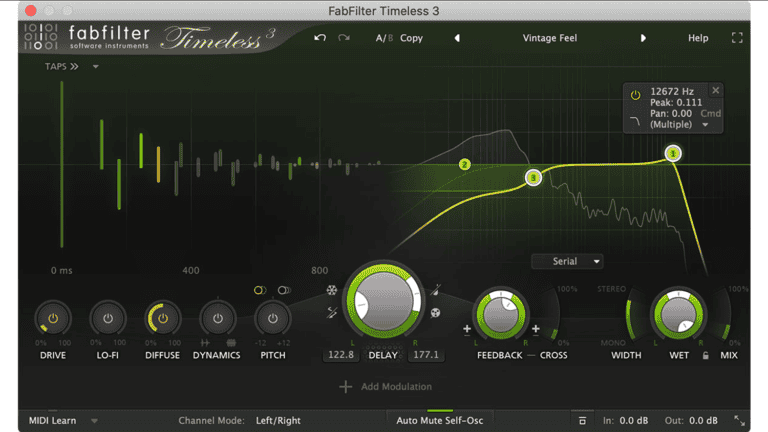Click the resize interface corner icon
Screen dimensions: 768x432
click(740, 420)
